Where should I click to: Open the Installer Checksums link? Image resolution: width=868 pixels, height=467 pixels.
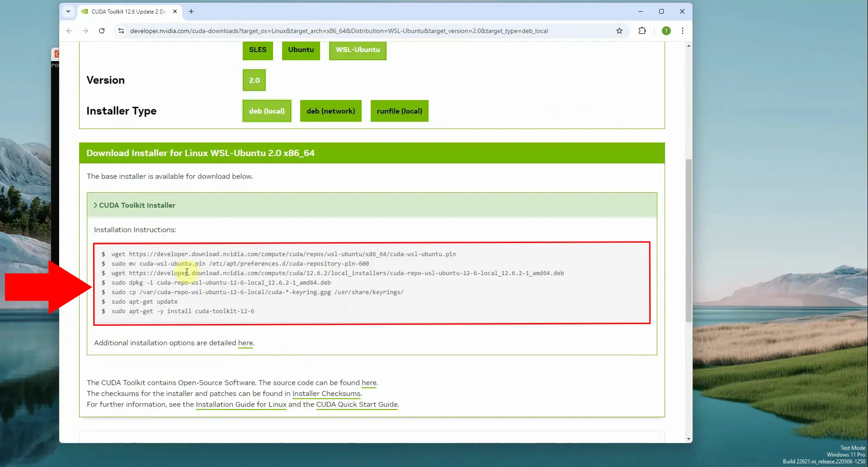(326, 394)
